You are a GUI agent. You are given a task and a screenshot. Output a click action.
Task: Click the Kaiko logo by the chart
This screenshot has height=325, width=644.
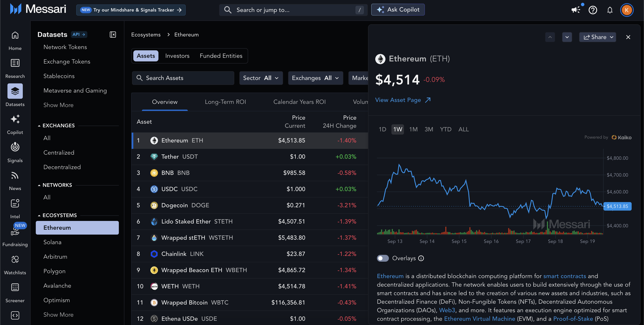[x=621, y=137]
